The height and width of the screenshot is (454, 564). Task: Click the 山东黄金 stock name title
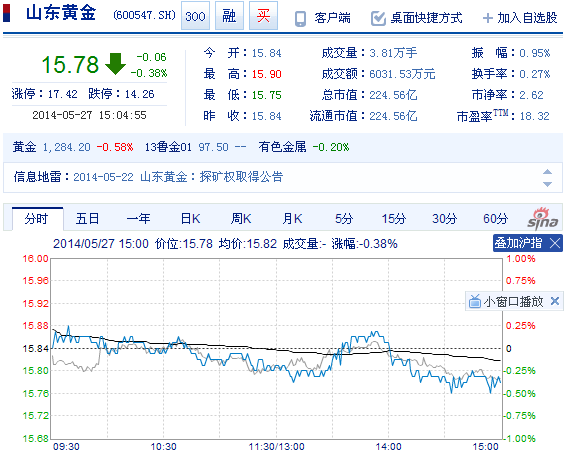pyautogui.click(x=61, y=13)
